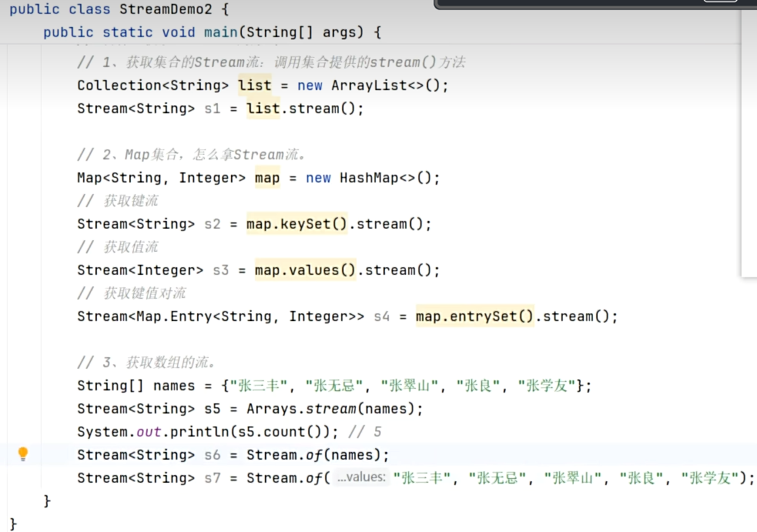Click variable 's2' in its declaration
Screen dimensions: 757x532
coord(213,224)
